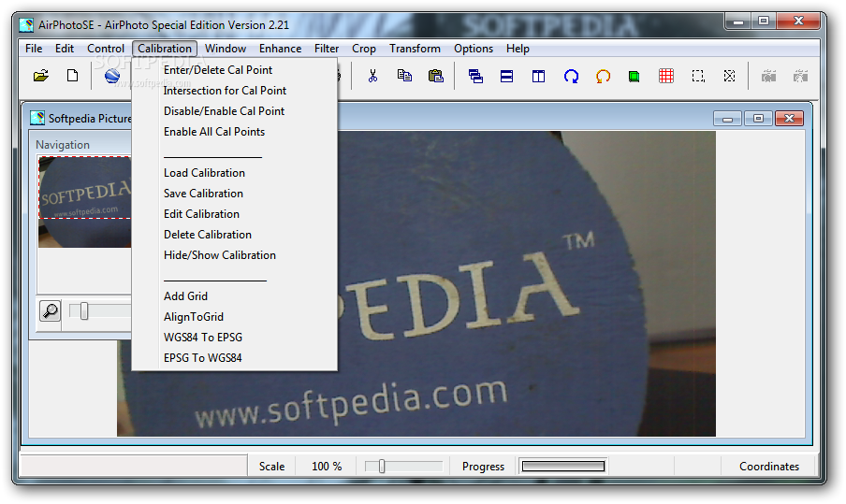
Task: Click the tile windows vertically icon
Action: coord(538,77)
